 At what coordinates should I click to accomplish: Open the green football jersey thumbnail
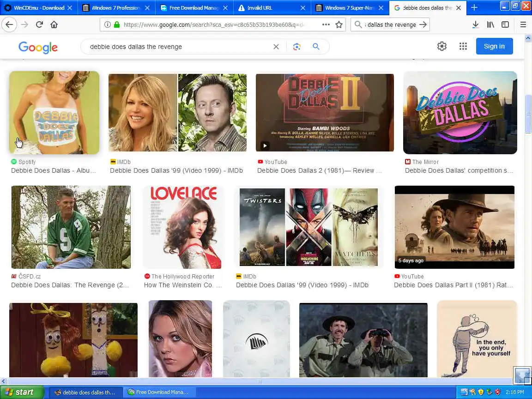(71, 227)
